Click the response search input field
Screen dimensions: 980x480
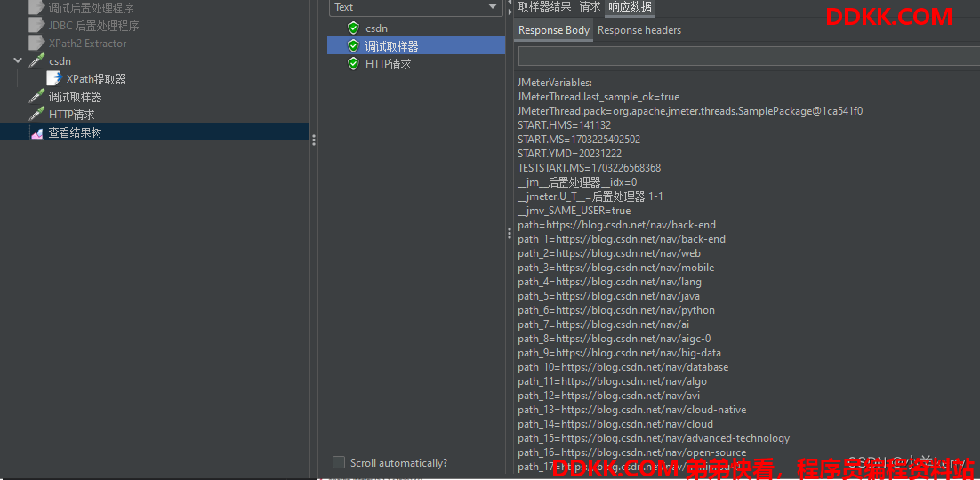pyautogui.click(x=749, y=56)
